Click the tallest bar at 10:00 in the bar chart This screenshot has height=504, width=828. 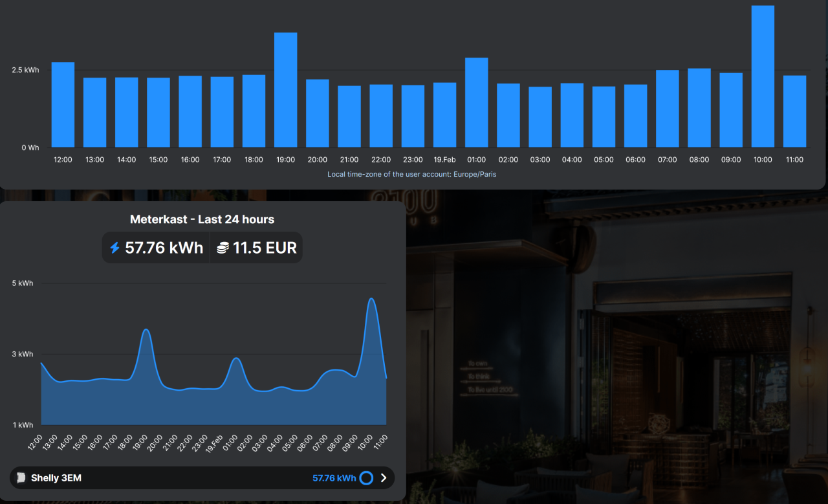pos(763,76)
